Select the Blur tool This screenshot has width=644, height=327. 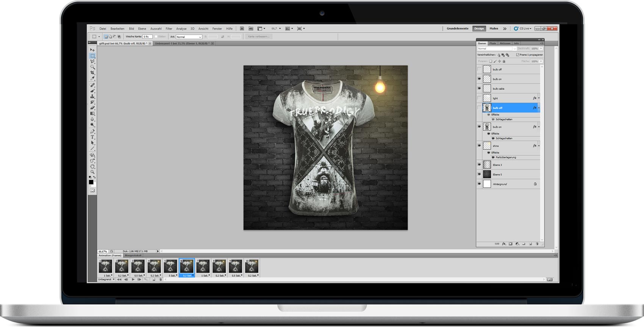pos(92,119)
